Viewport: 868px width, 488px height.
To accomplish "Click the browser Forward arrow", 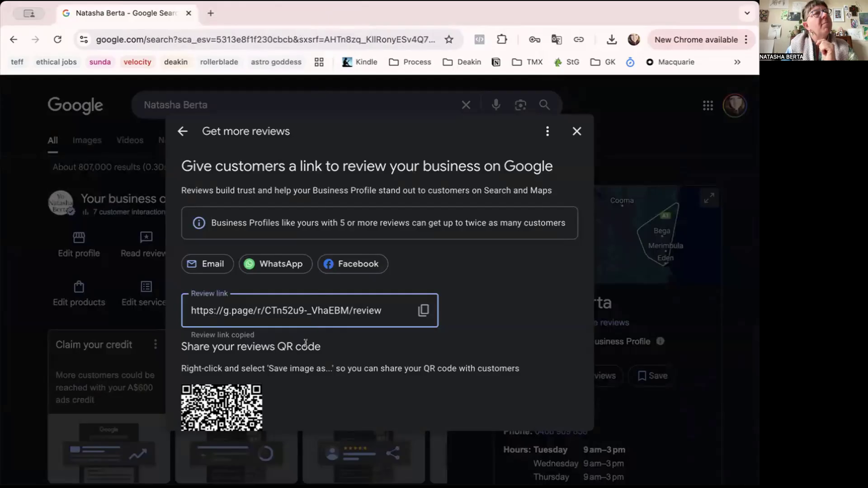I will 35,40.
